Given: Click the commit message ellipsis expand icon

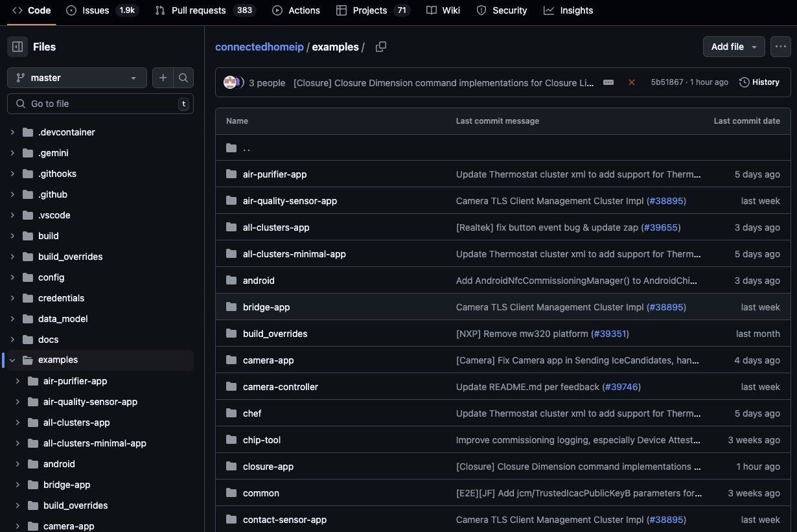Looking at the screenshot, I should pyautogui.click(x=608, y=82).
